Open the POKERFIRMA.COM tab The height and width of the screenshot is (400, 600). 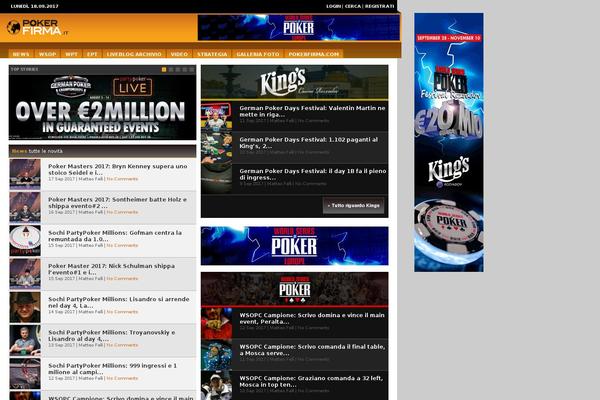314,54
